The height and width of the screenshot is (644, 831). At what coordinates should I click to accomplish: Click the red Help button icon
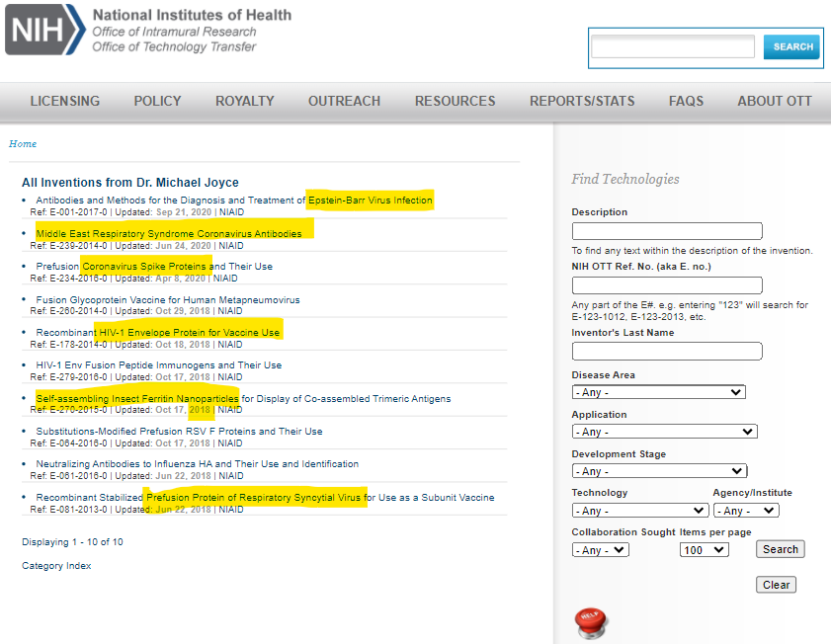pyautogui.click(x=590, y=623)
